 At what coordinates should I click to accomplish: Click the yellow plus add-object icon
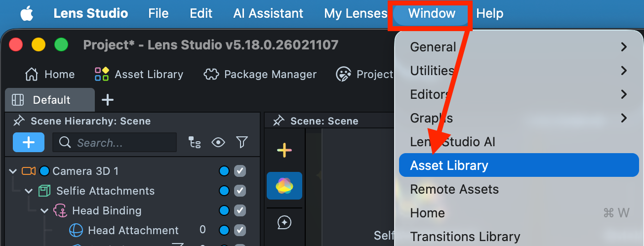tap(284, 150)
